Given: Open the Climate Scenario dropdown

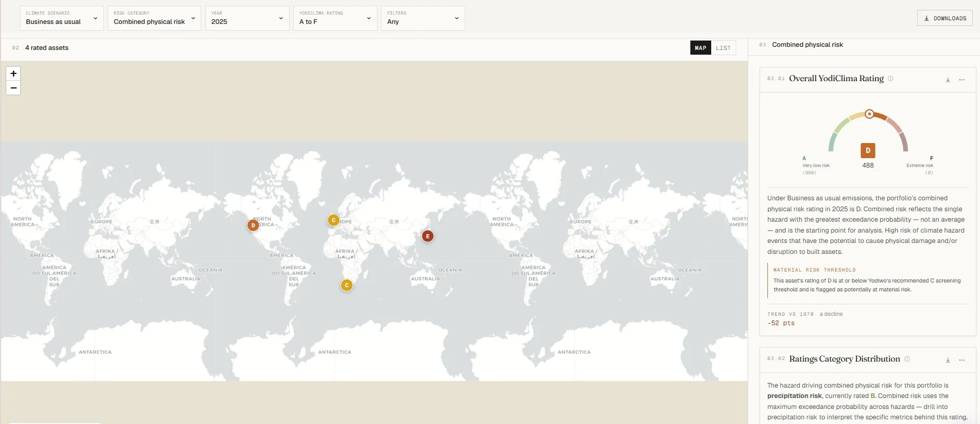Looking at the screenshot, I should tap(62, 18).
